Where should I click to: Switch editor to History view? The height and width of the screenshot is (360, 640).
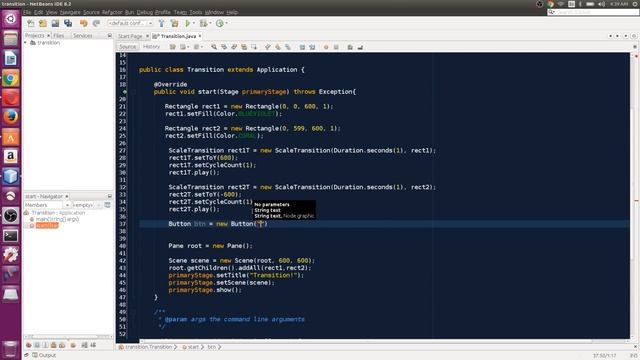[x=151, y=47]
